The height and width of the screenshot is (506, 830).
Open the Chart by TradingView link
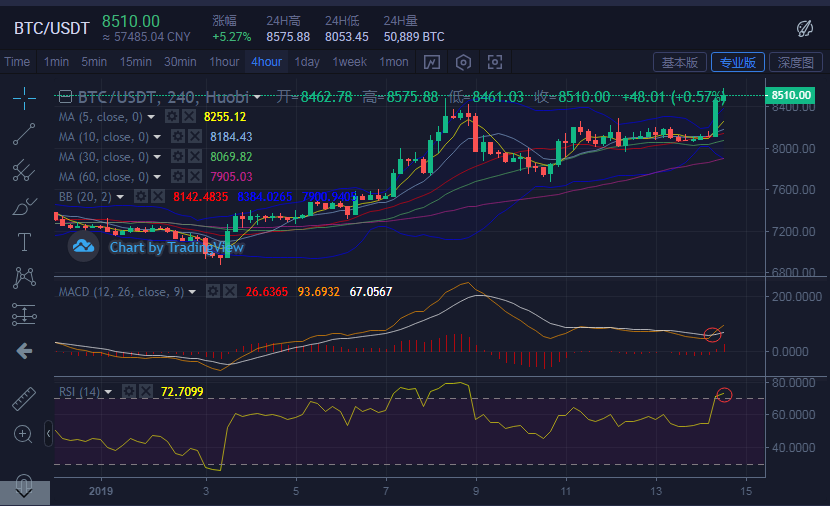[176, 247]
